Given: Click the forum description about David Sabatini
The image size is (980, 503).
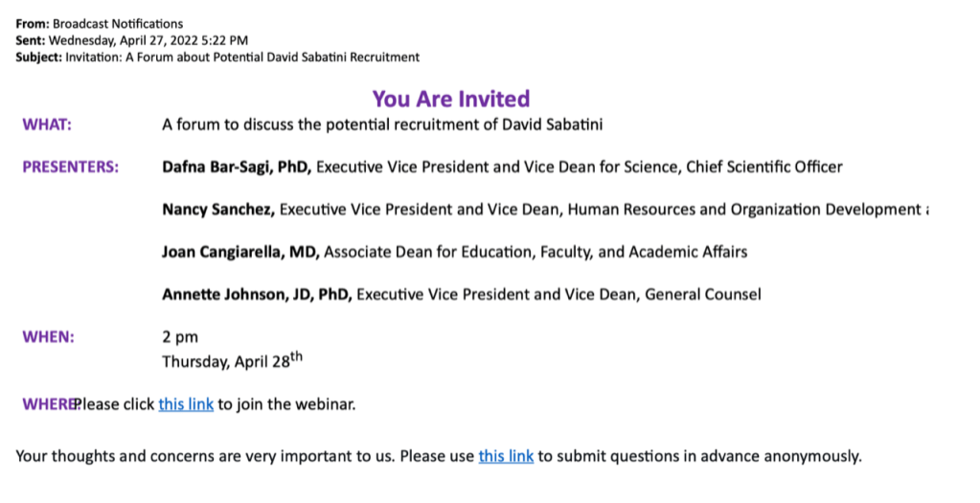Looking at the screenshot, I should (382, 125).
